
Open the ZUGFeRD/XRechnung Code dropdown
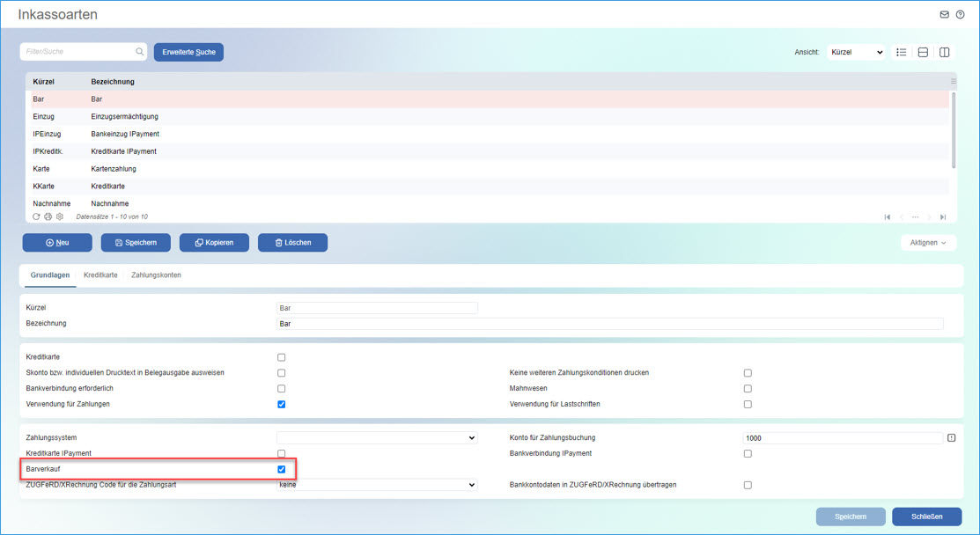click(377, 486)
